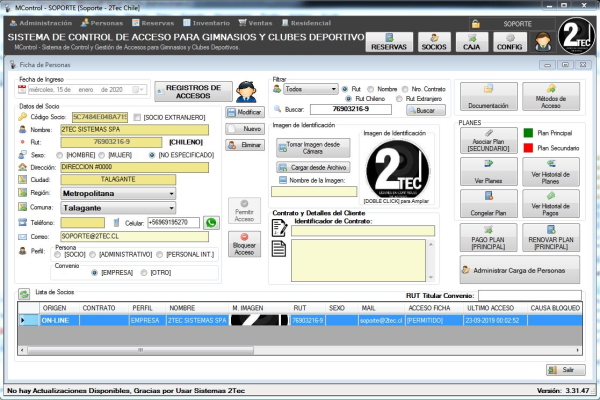Click the user avatar icon beside CONFIG
Screen dimensions: 600x400
543,41
